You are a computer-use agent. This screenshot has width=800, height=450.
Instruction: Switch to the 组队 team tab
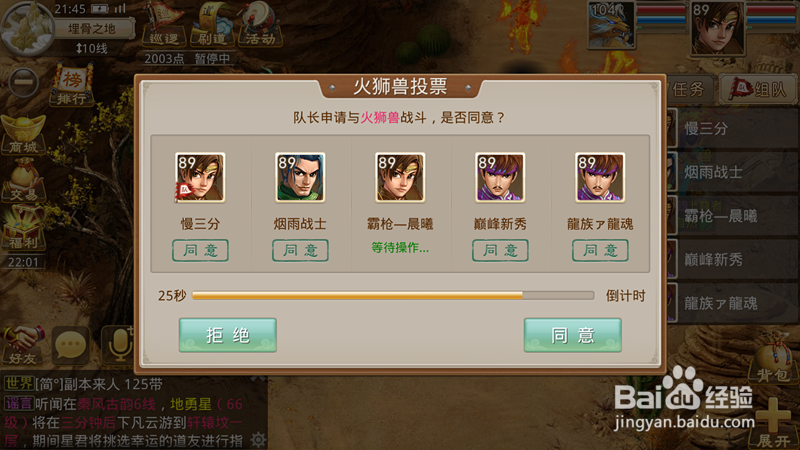(x=759, y=90)
